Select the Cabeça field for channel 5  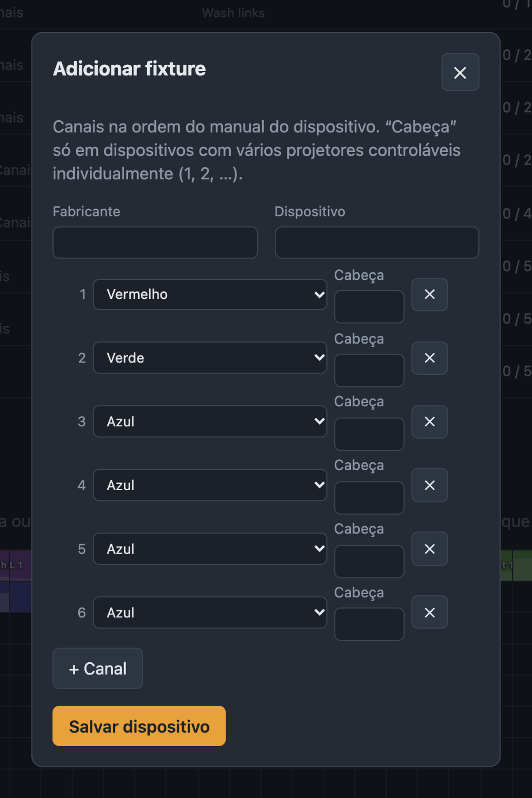[369, 561]
